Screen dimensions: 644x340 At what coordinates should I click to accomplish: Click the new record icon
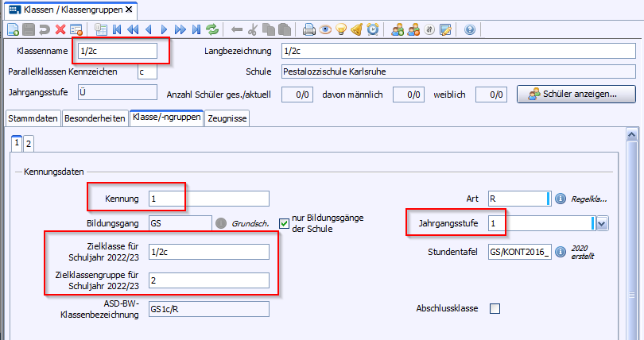tap(13, 30)
